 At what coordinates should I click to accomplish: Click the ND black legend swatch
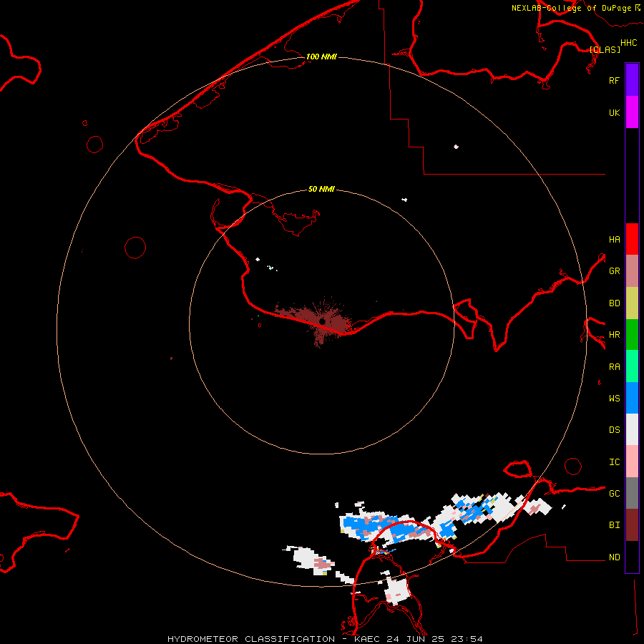(x=632, y=557)
